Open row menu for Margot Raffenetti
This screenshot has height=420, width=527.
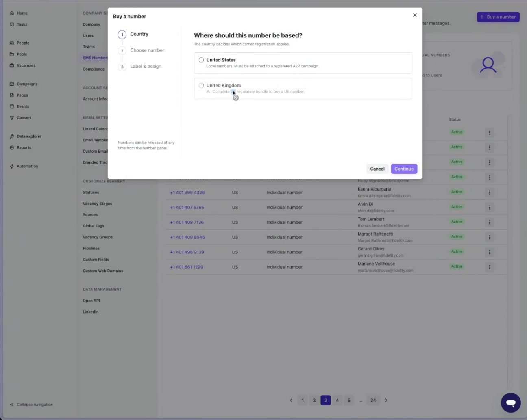(x=490, y=237)
